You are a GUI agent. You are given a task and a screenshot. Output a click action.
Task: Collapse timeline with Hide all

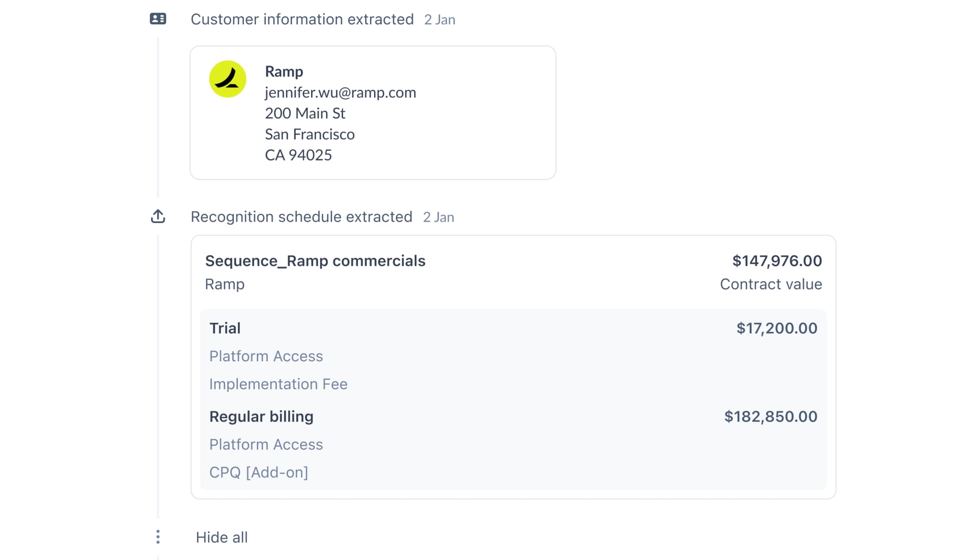(x=222, y=537)
